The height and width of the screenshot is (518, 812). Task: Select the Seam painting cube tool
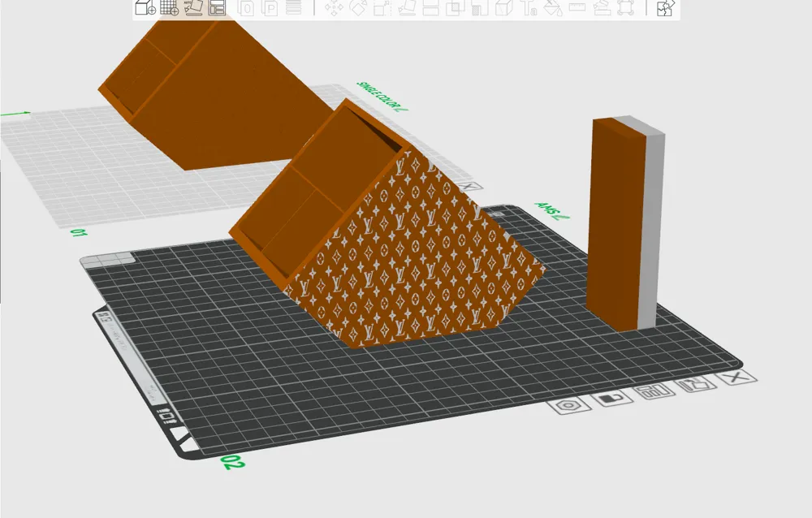click(504, 7)
